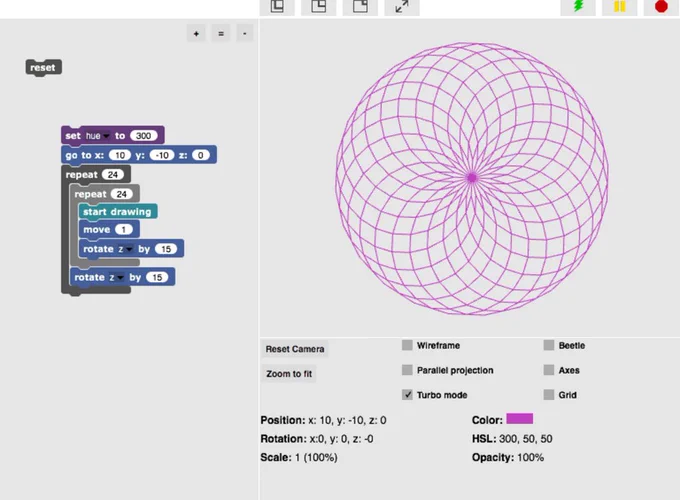This screenshot has height=500, width=680.
Task: Click the Zoom to fit button
Action: tap(289, 374)
